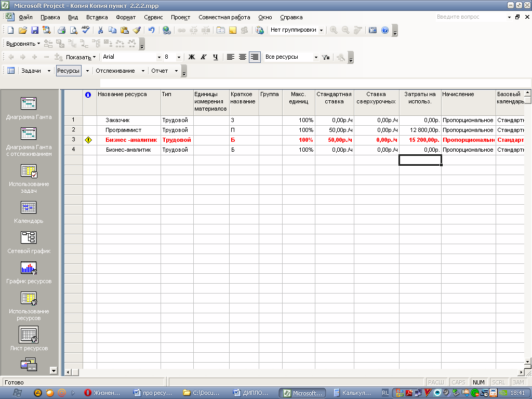
Task: Run the ABC spelling check
Action: click(86, 30)
